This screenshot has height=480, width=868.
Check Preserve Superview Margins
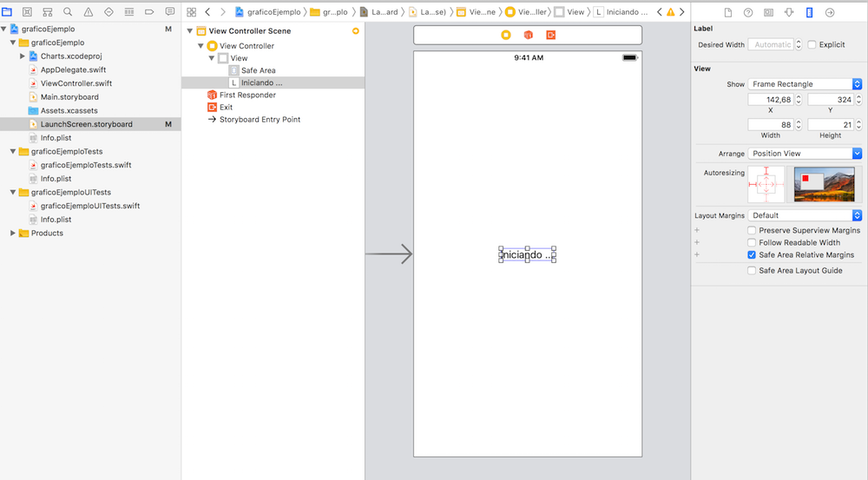[x=752, y=230]
